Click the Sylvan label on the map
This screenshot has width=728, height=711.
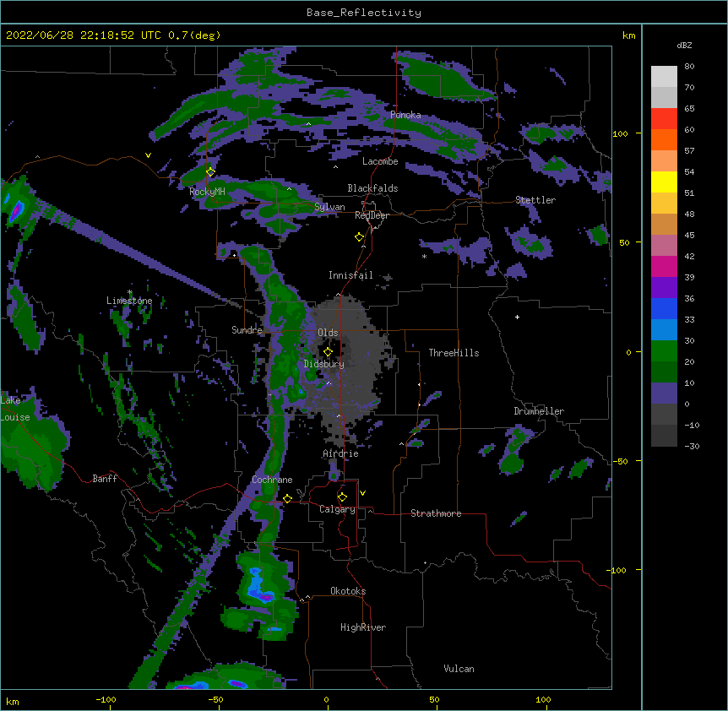329,207
